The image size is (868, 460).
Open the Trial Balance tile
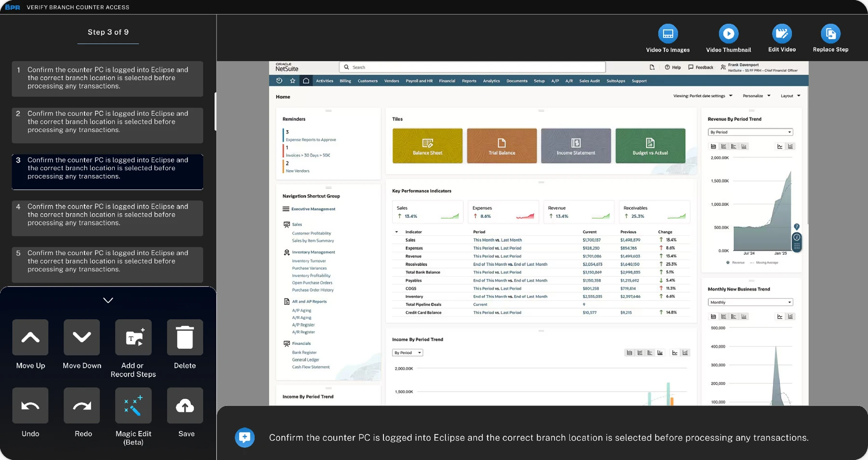coord(502,146)
